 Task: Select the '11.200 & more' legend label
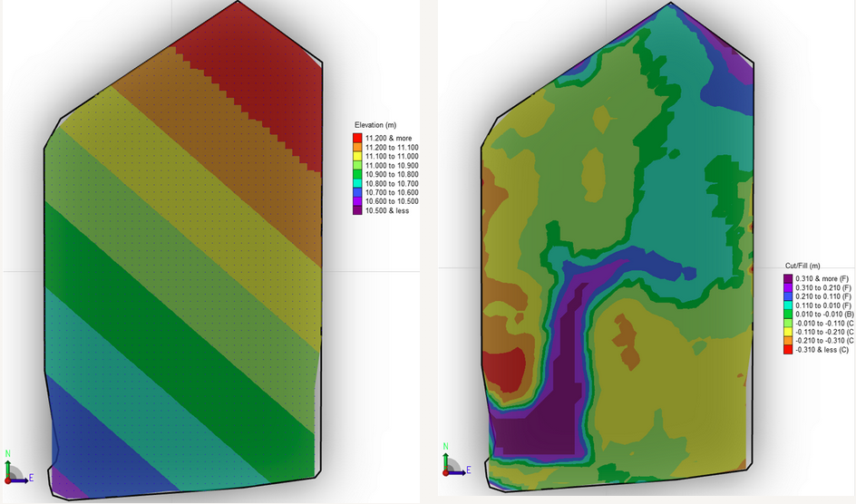(x=389, y=138)
